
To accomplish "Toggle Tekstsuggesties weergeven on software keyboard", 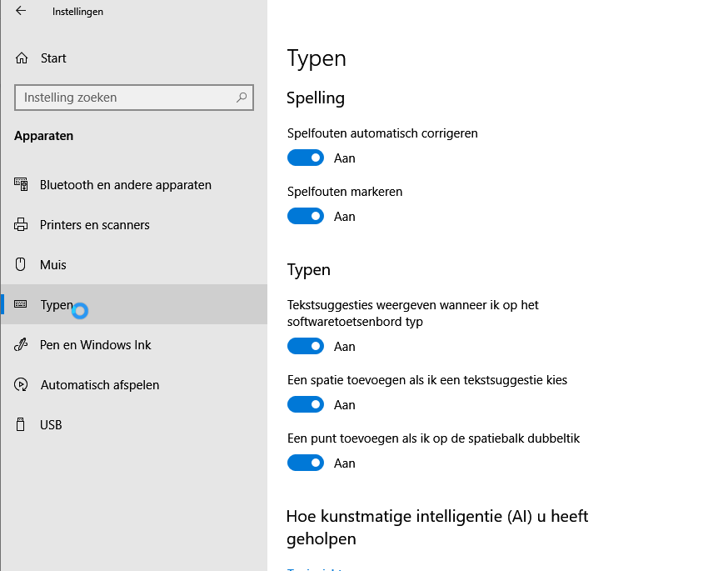I will click(x=306, y=346).
